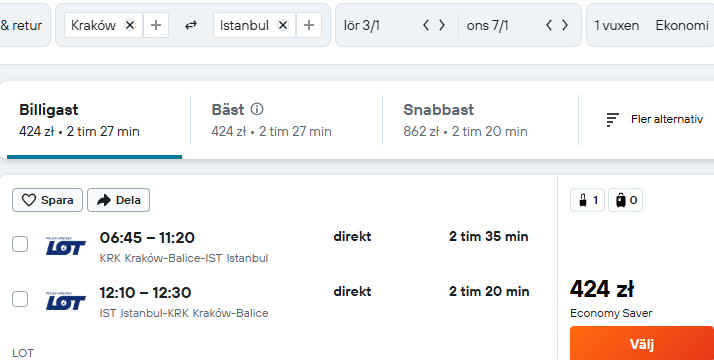The image size is (714, 360).
Task: Add another origin airport with plus
Action: coord(156,25)
